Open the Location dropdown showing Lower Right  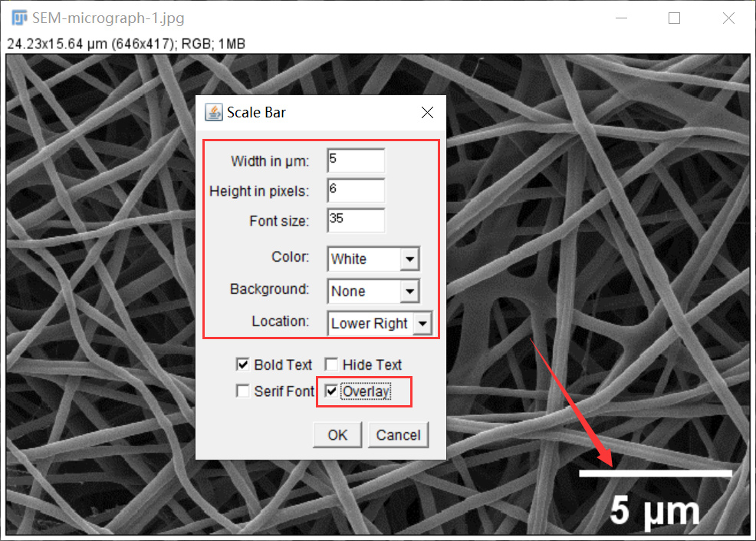[x=380, y=324]
